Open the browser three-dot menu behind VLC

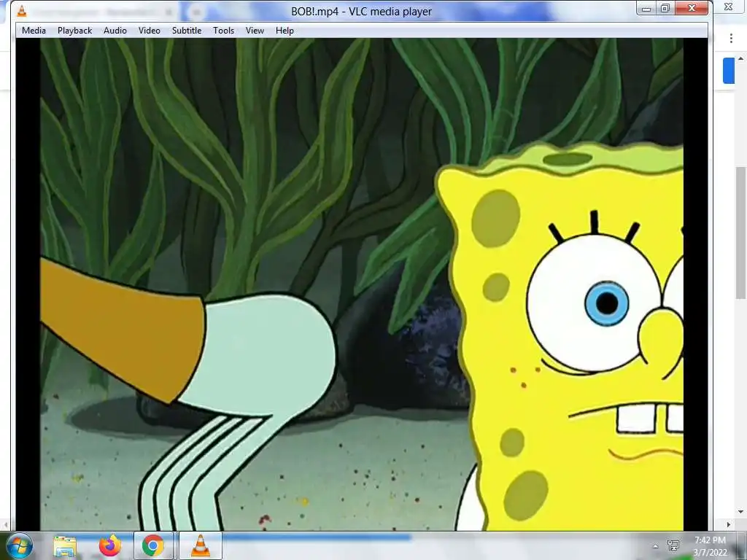pos(731,39)
